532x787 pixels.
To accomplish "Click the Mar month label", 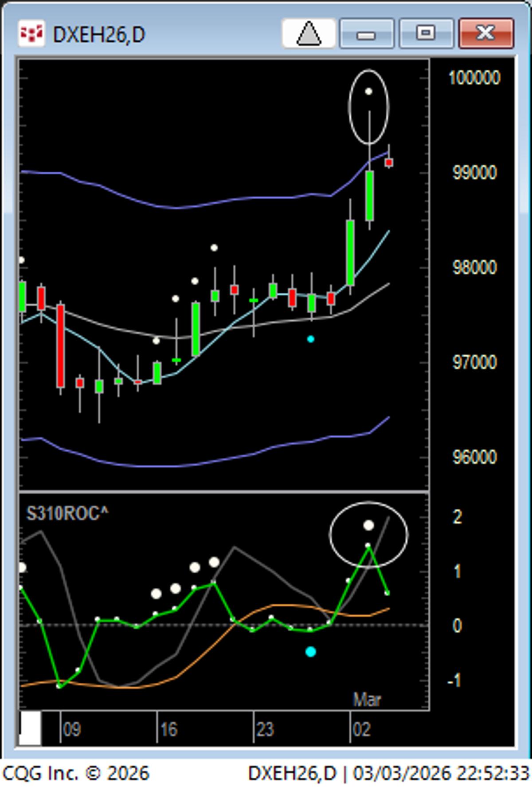I will pyautogui.click(x=367, y=700).
